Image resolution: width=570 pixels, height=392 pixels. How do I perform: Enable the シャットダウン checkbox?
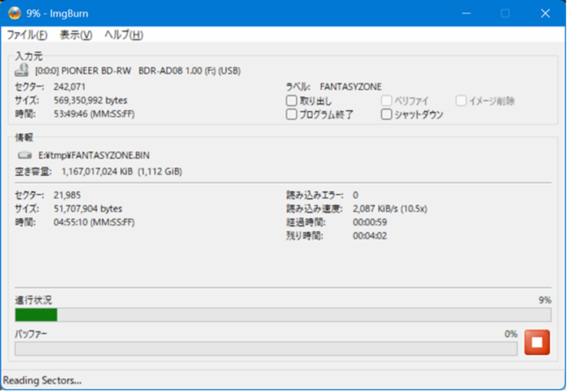[x=387, y=115]
